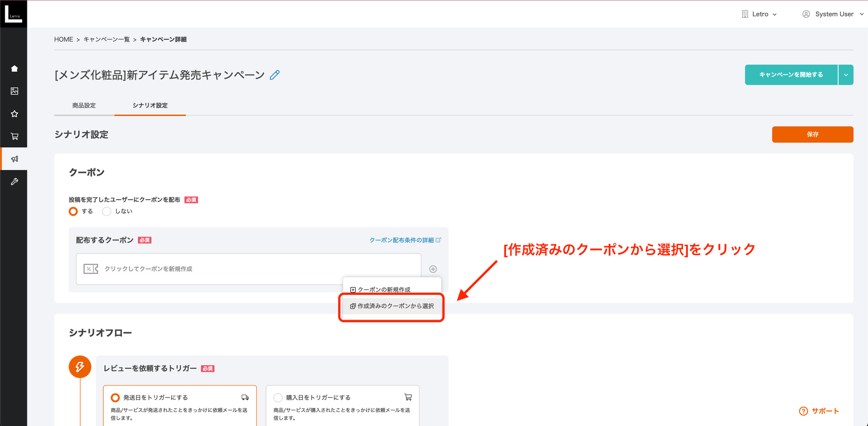Click the Letro logo in the top-left corner

13,13
